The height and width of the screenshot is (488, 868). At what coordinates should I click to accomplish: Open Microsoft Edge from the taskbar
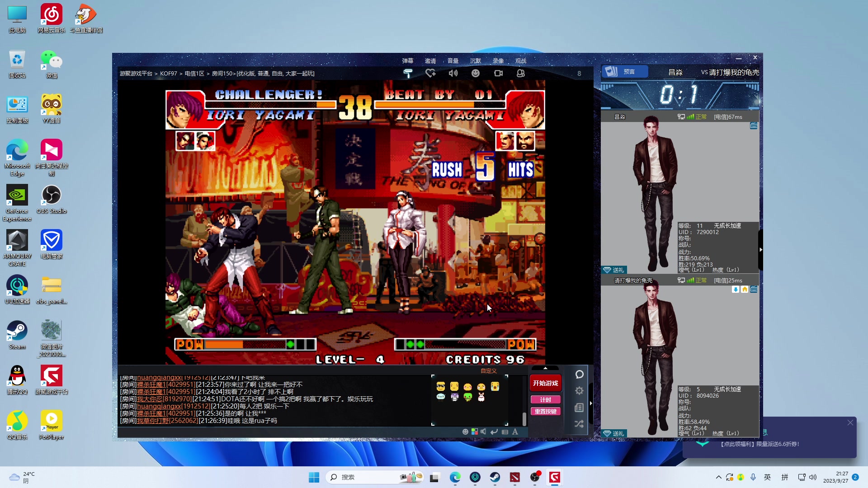[x=455, y=477]
